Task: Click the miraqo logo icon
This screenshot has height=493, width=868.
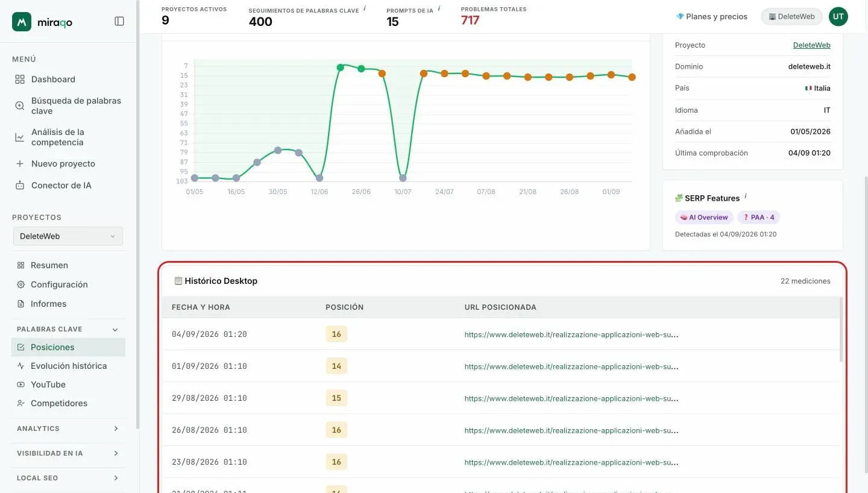Action: coord(22,22)
